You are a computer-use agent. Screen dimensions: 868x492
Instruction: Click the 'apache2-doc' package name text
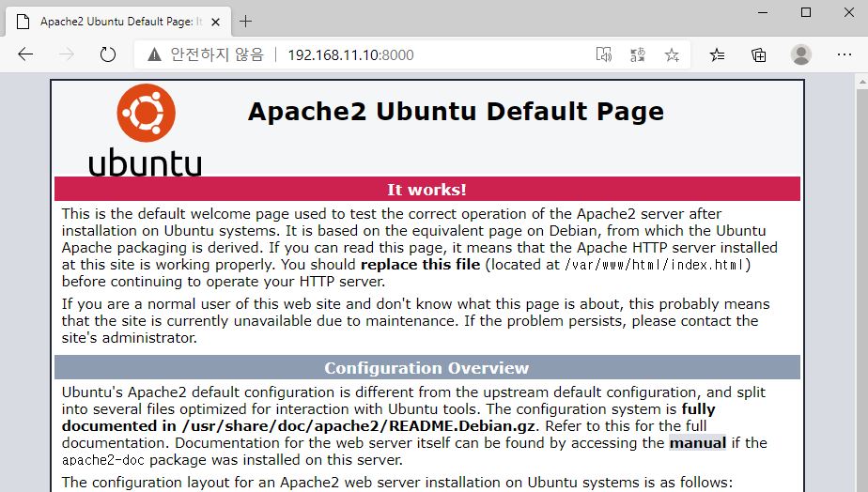tap(103, 460)
